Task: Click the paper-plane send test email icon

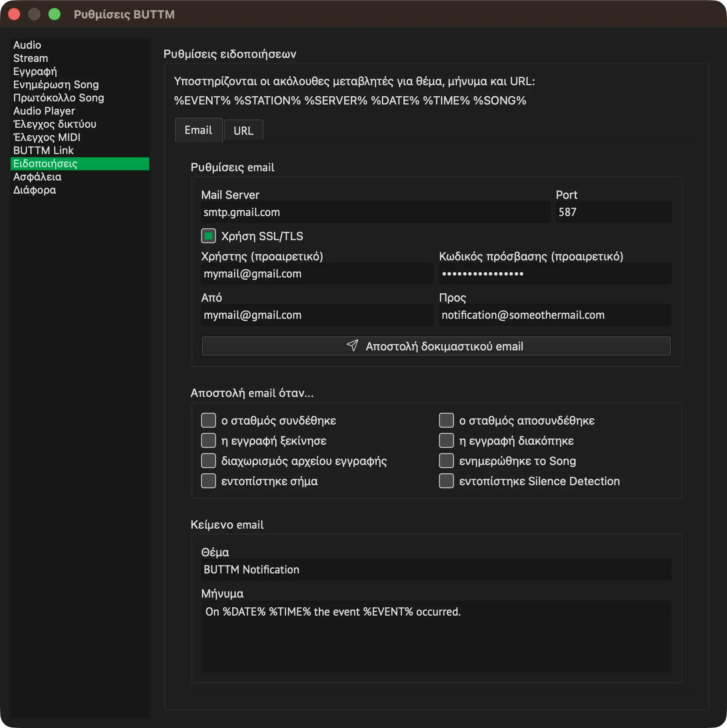Action: [x=353, y=346]
